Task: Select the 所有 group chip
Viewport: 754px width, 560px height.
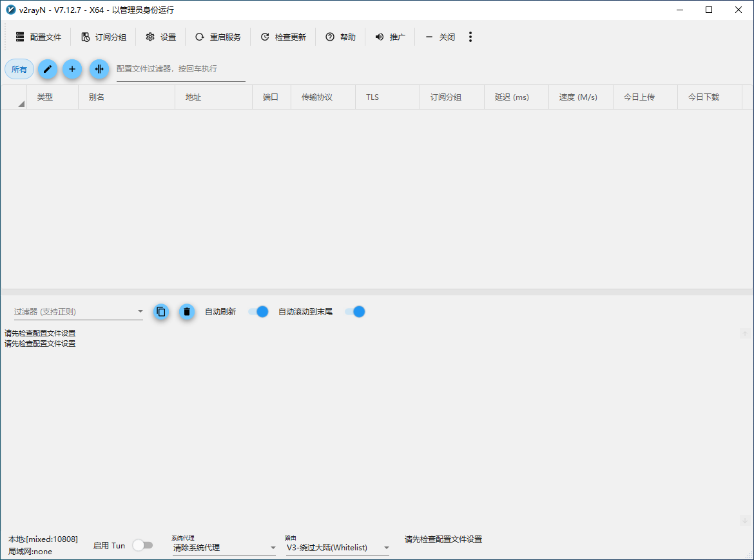Action: [19, 69]
